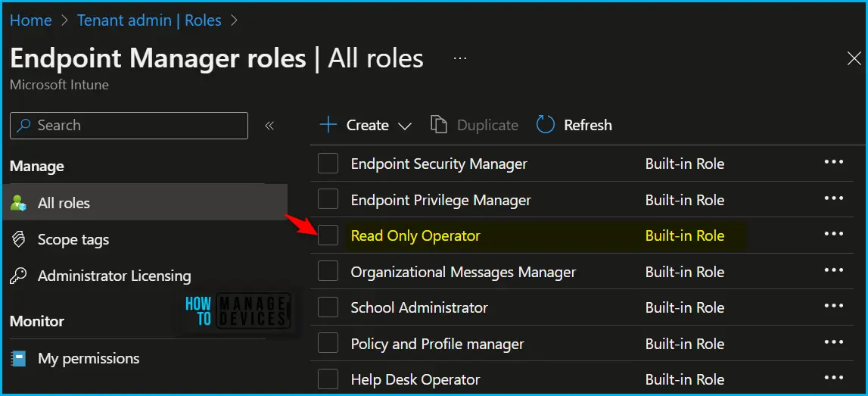Click Built-in Role in Endpoint Privilege Manager row
This screenshot has width=868, height=396.
(685, 200)
